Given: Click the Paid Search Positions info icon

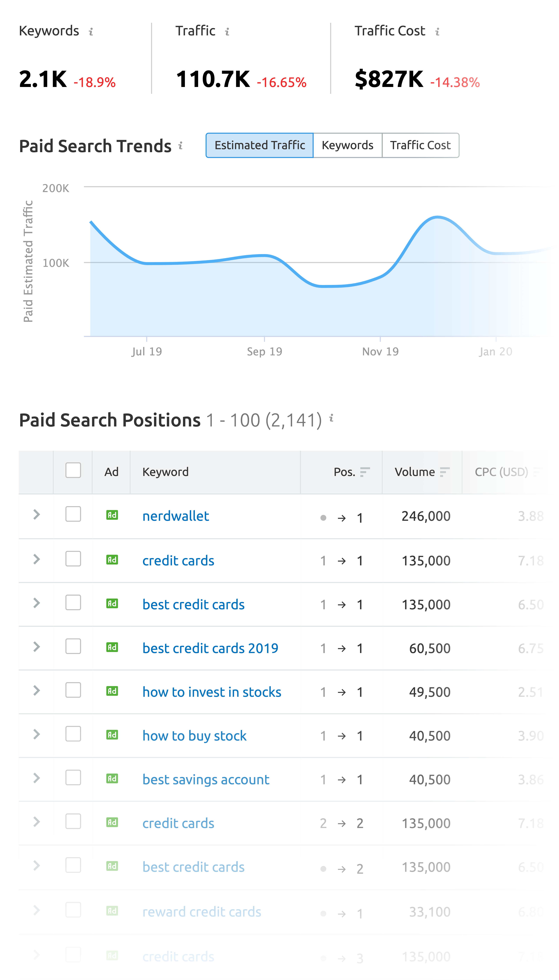Looking at the screenshot, I should pos(331,418).
